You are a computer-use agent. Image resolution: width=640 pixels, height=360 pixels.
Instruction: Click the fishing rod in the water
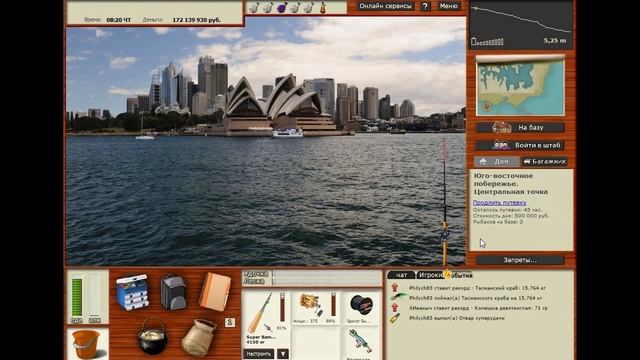point(445,204)
